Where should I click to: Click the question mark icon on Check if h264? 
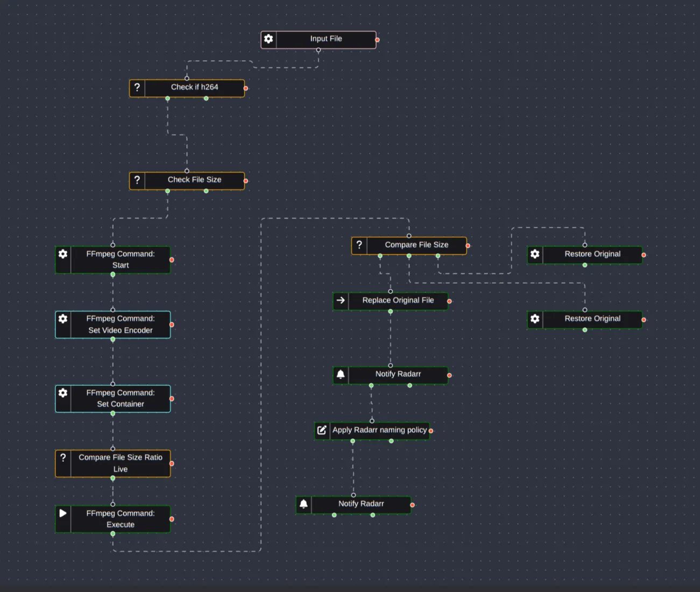pyautogui.click(x=137, y=87)
